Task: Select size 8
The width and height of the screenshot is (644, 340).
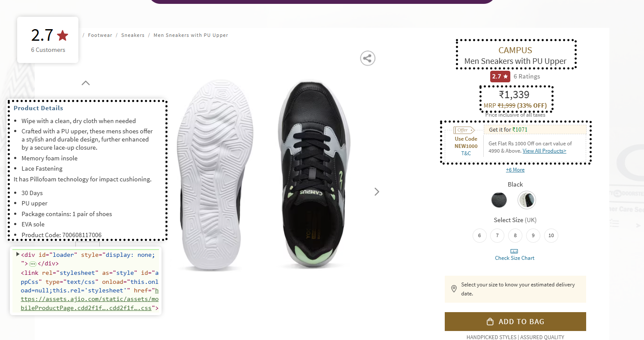Action: (515, 235)
